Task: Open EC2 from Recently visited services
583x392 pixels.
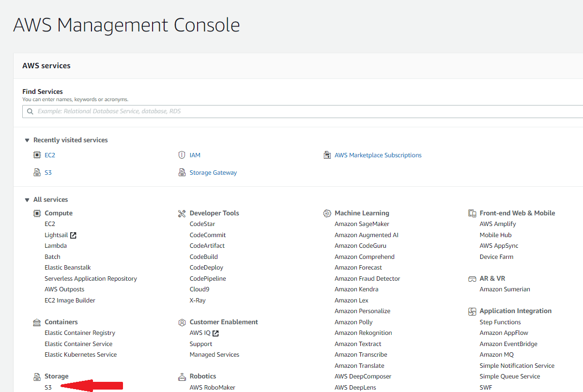Action: [50, 155]
